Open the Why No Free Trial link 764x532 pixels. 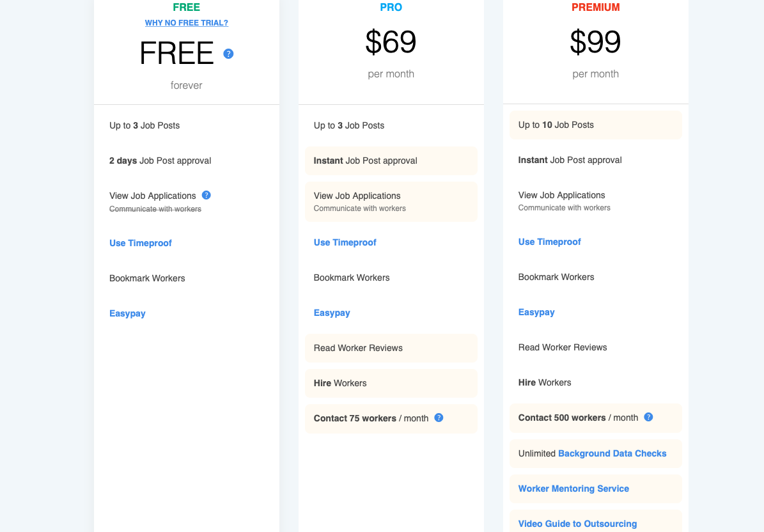(186, 23)
